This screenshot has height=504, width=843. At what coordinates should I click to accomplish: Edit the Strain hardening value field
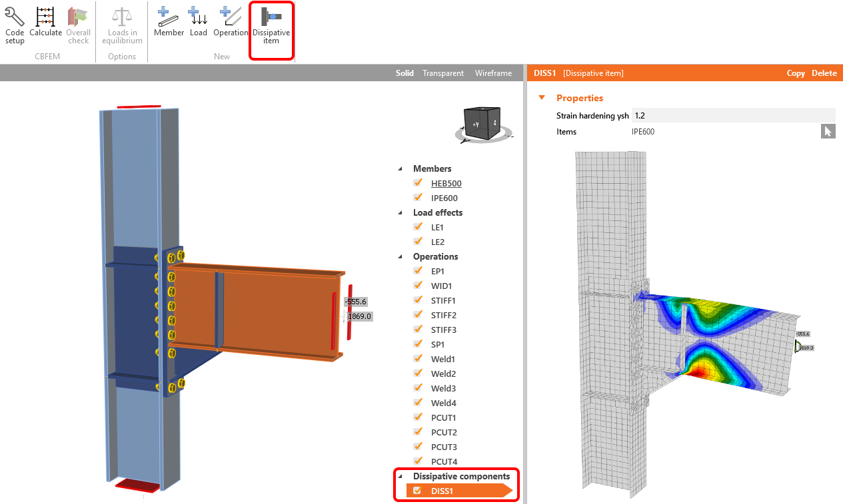(x=733, y=115)
